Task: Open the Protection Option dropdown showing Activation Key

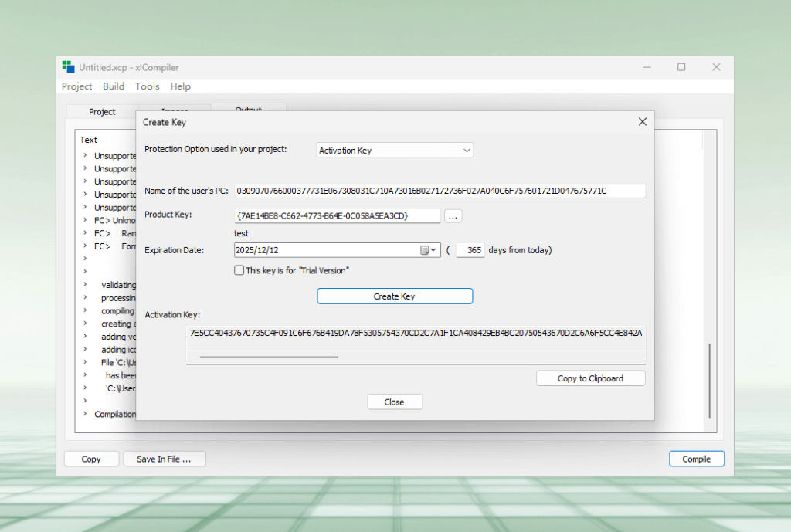Action: tap(394, 150)
